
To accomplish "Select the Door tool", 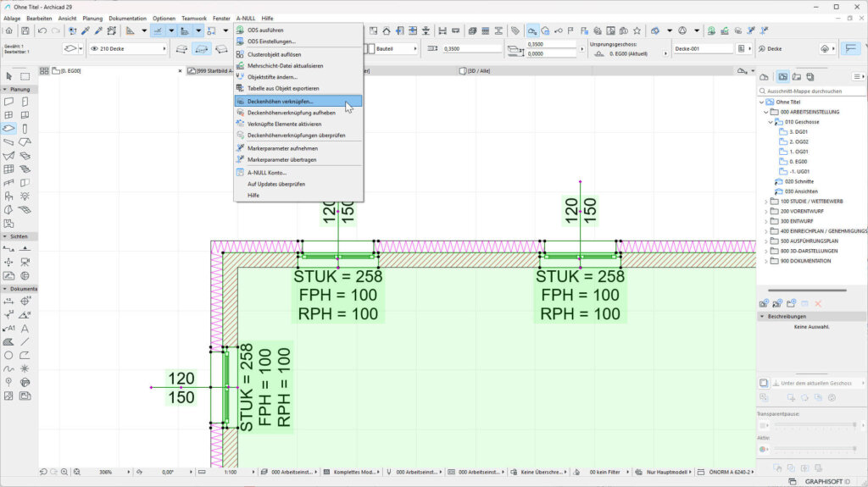I will click(x=25, y=102).
